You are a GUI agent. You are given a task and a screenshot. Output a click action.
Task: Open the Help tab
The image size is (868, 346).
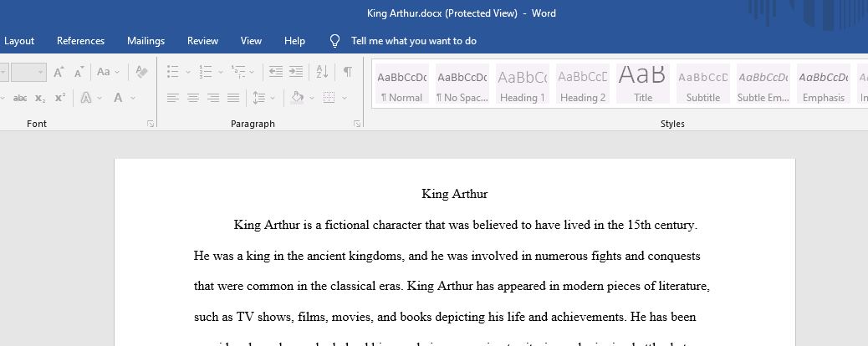tap(294, 41)
